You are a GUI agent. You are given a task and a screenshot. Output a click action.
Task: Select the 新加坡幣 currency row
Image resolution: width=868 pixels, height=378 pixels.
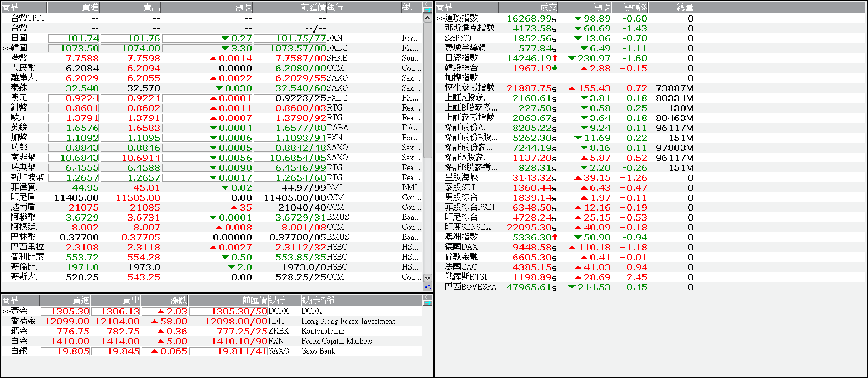click(212, 177)
